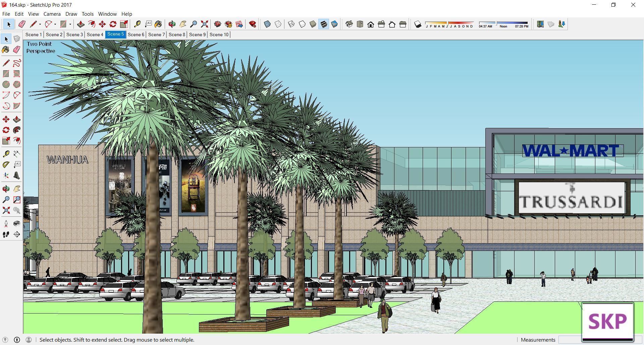Select the Push/Pull tool in top toolbar
Image resolution: width=644 pixels, height=345 pixels.
tap(80, 24)
